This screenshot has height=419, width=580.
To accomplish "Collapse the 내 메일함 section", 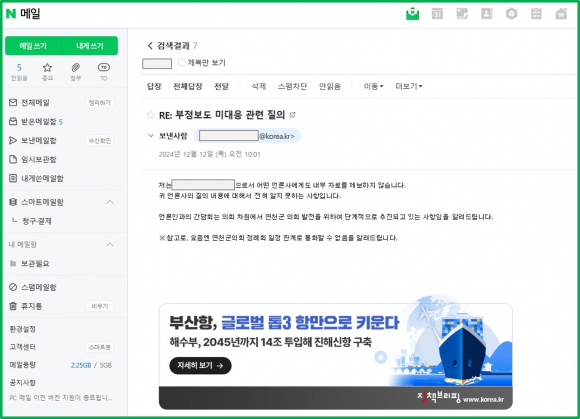I will point(110,244).
